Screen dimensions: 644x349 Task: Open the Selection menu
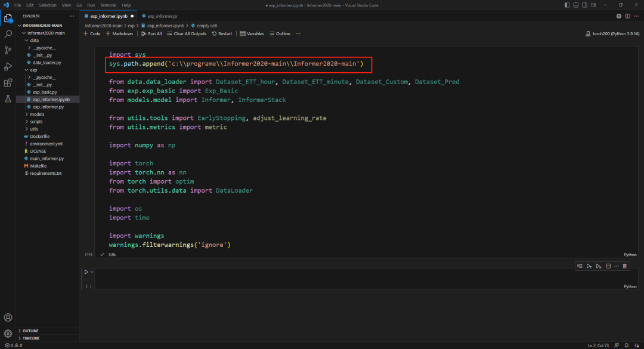48,5
